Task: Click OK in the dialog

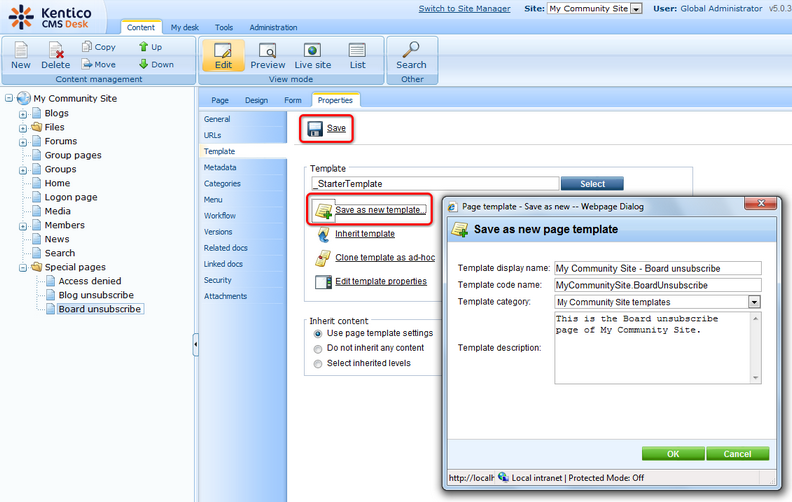Action: tap(673, 454)
